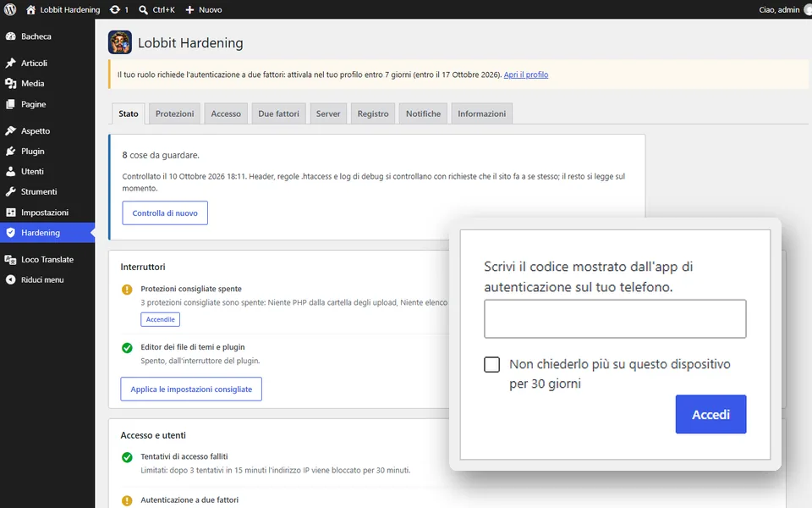The image size is (812, 508).
Task: Click 'Scrivi il codice mostrato' prompt text
Action: (x=588, y=277)
